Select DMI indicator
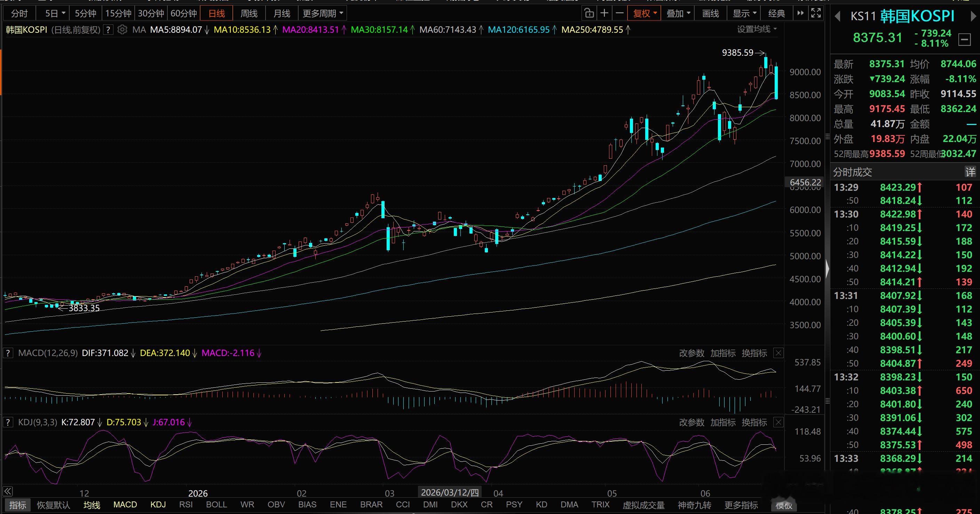The height and width of the screenshot is (514, 980). click(430, 505)
